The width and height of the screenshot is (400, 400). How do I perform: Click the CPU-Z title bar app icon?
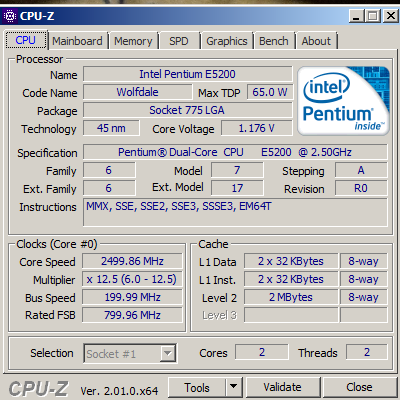coord(10,16)
